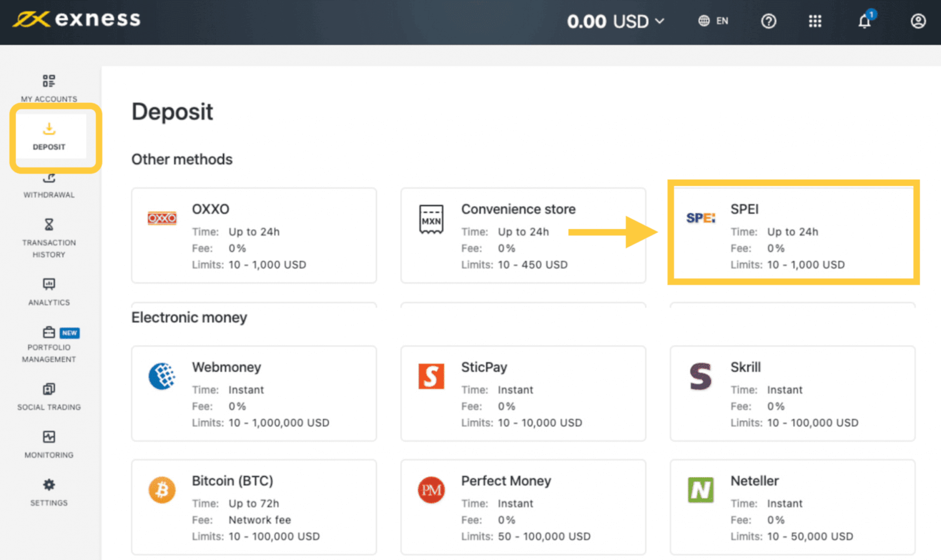This screenshot has height=560, width=941.
Task: Open the 0.00 USD balance dropdown
Action: pyautogui.click(x=615, y=22)
